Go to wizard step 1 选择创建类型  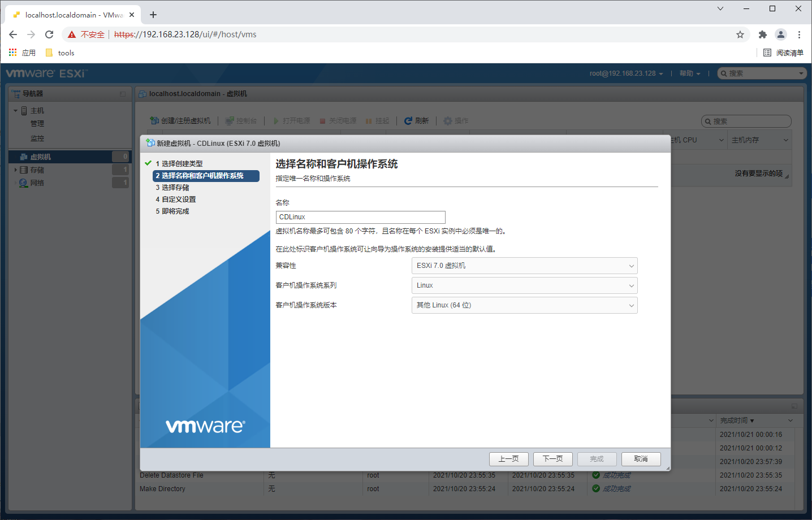[x=179, y=164]
